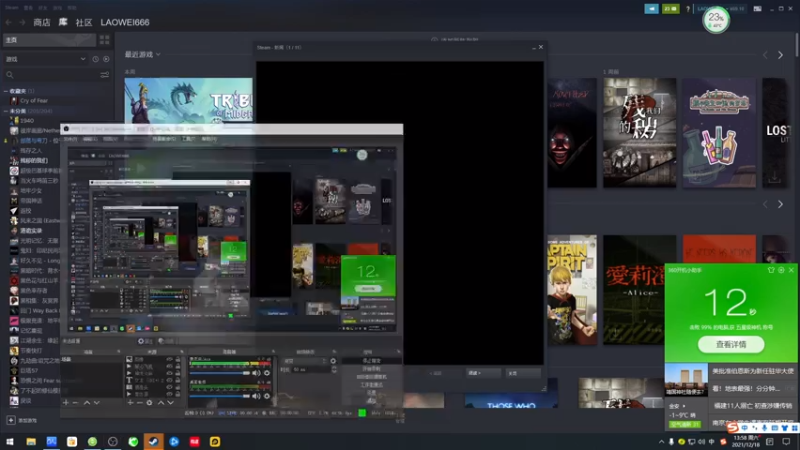Toggle visibility of second OBS source

[x=169, y=366]
